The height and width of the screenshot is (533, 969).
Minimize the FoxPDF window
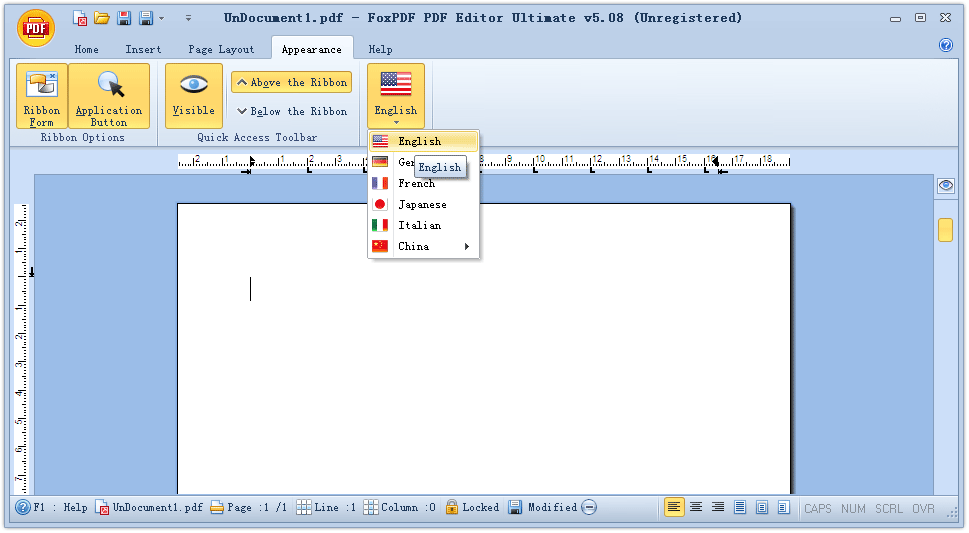[895, 19]
